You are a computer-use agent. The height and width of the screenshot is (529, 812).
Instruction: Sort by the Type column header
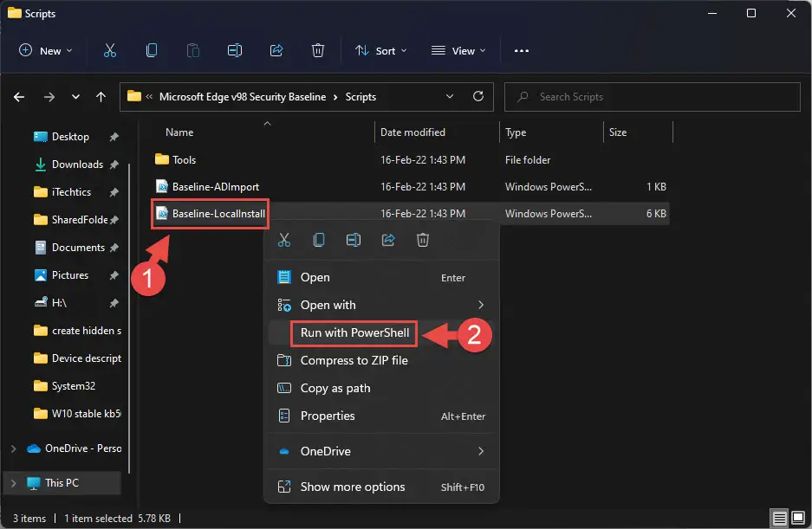pyautogui.click(x=516, y=132)
